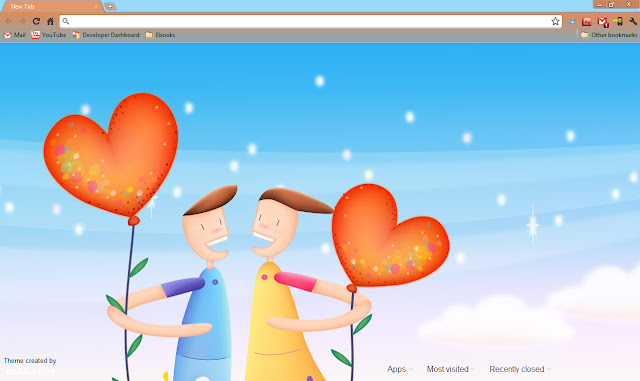This screenshot has width=640, height=381.
Task: Open the Mail bookmark
Action: pos(14,35)
